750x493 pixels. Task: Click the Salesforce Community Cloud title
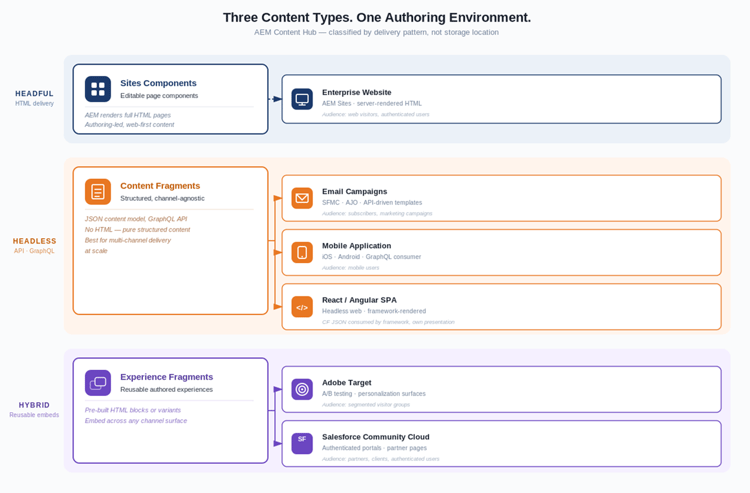pos(375,437)
